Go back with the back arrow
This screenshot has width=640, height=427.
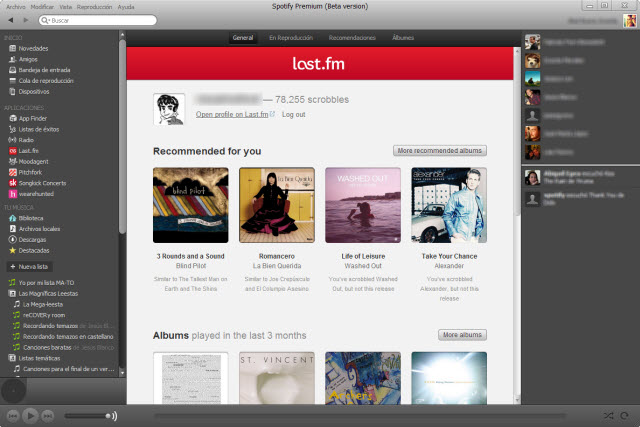(11, 20)
